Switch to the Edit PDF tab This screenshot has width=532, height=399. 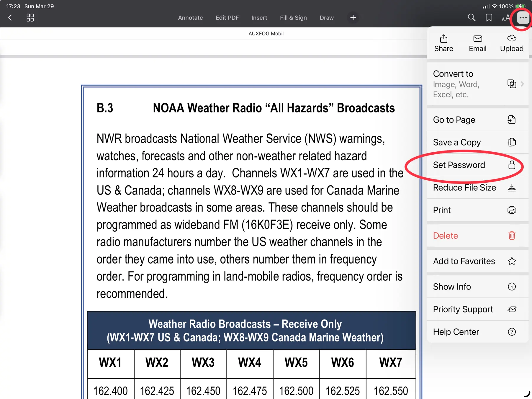pyautogui.click(x=227, y=18)
